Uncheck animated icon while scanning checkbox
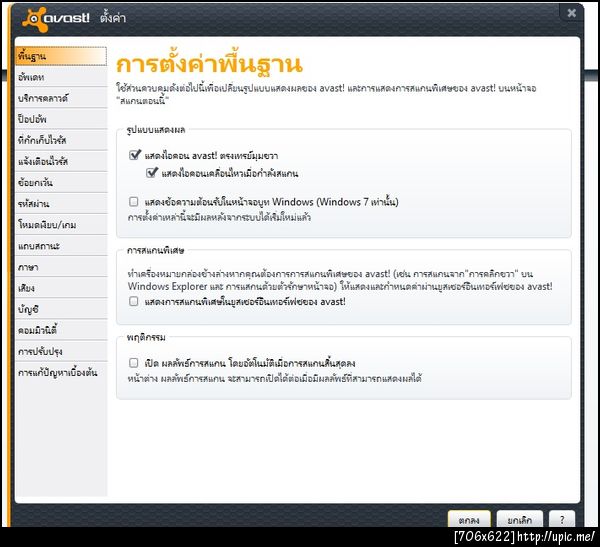Screen dimensions: 600x547 (x=151, y=173)
